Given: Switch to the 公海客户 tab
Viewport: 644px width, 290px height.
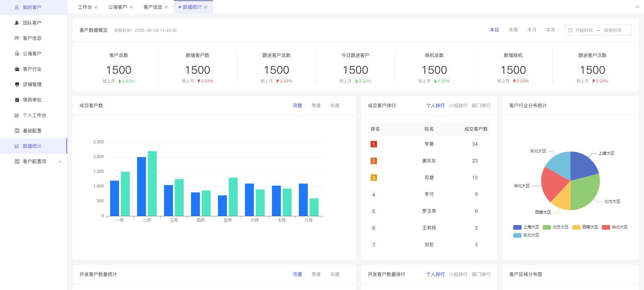Looking at the screenshot, I should [117, 7].
